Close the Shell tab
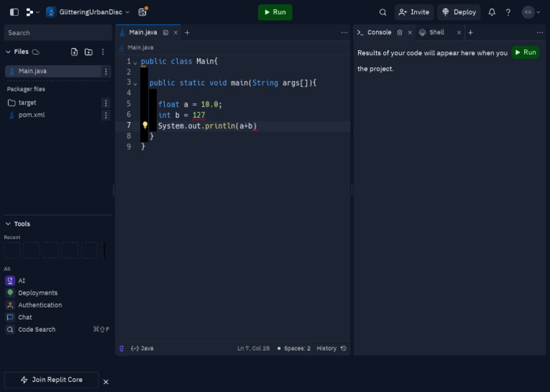This screenshot has height=392, width=550. [459, 33]
